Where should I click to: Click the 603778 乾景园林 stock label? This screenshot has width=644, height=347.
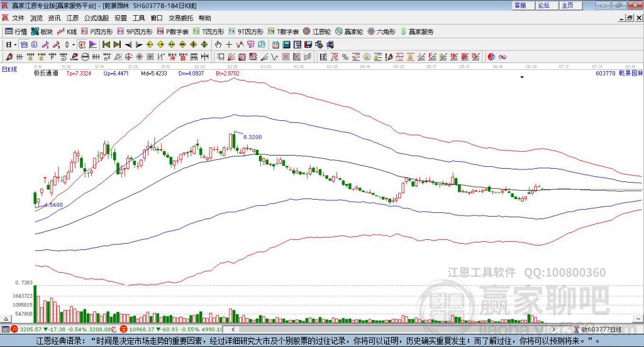click(x=619, y=73)
